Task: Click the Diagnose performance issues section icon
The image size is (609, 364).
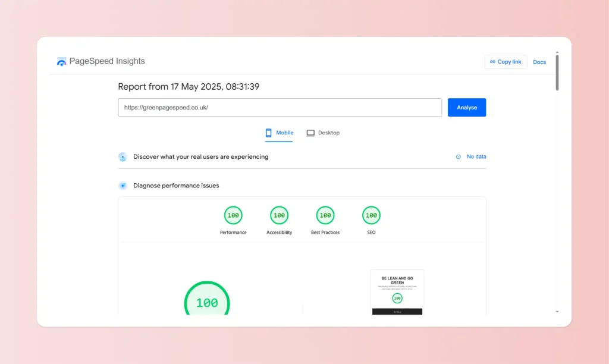Action: pyautogui.click(x=123, y=186)
